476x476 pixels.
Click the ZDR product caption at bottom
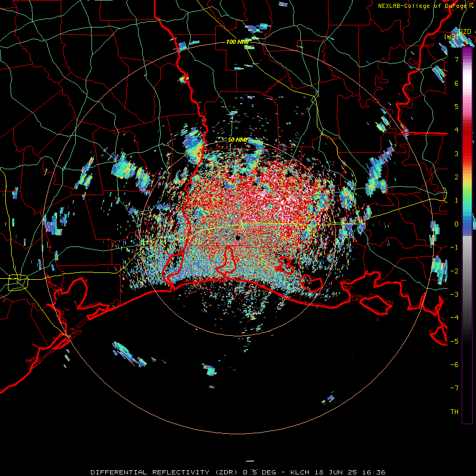238,472
